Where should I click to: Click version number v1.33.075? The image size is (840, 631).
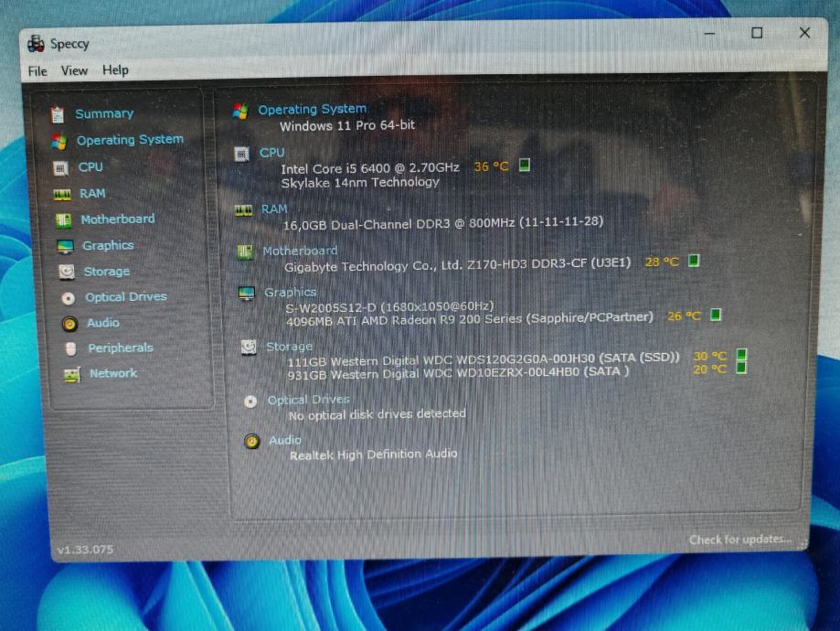pyautogui.click(x=85, y=550)
